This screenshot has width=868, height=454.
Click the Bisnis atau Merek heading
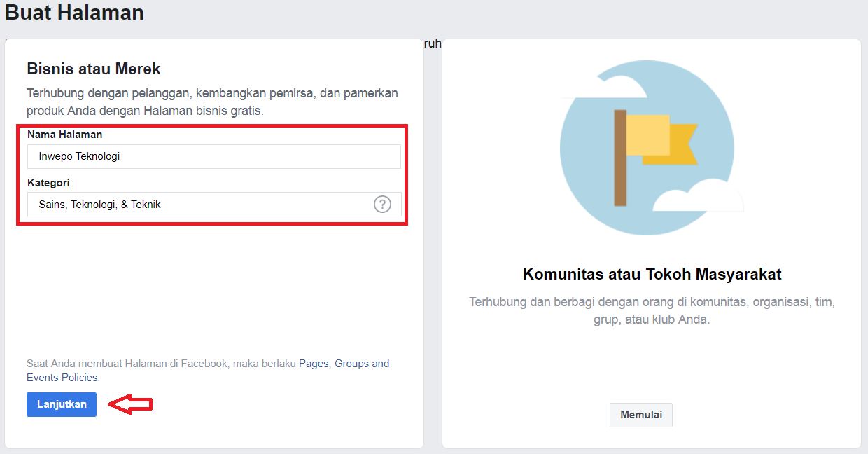[x=94, y=69]
